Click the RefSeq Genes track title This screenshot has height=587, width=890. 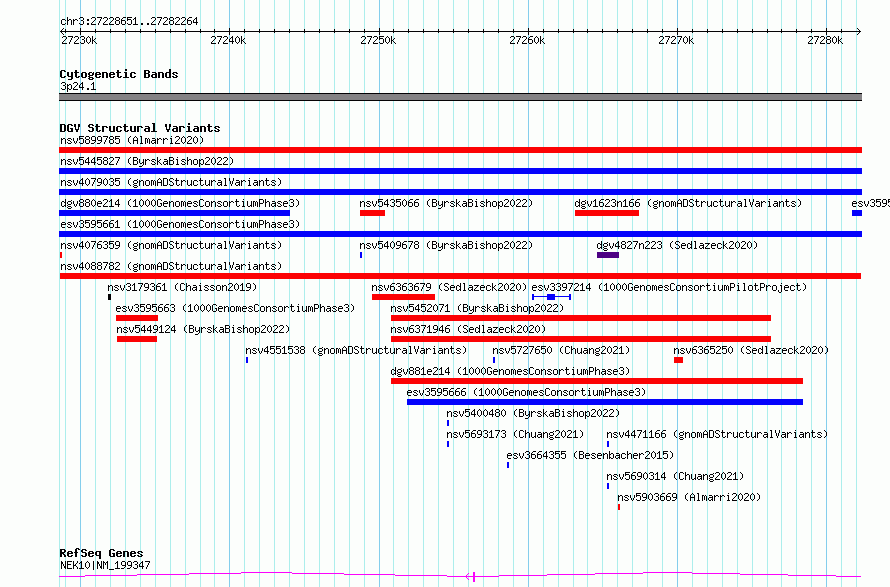coord(101,553)
